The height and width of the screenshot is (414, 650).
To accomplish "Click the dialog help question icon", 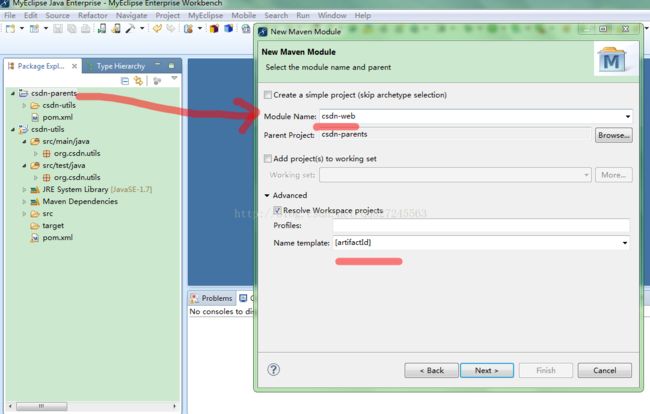I will [x=274, y=370].
